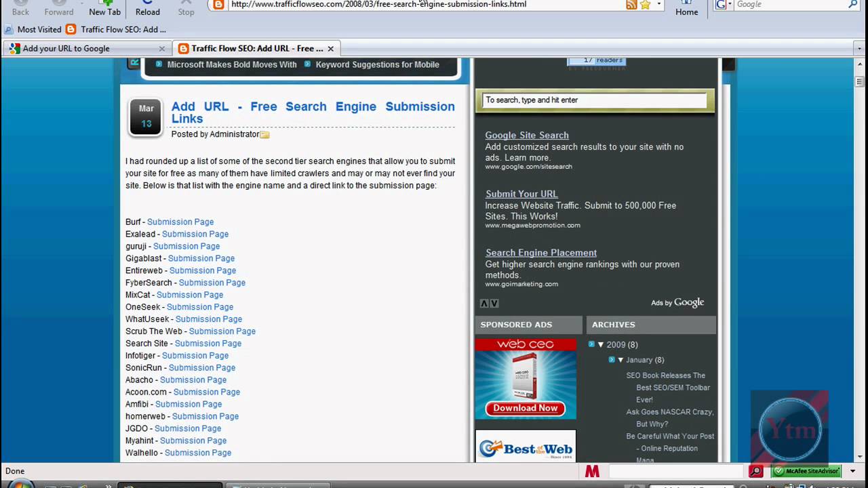This screenshot has height=488, width=868.
Task: Open a New Tab from toolbar
Action: [104, 8]
